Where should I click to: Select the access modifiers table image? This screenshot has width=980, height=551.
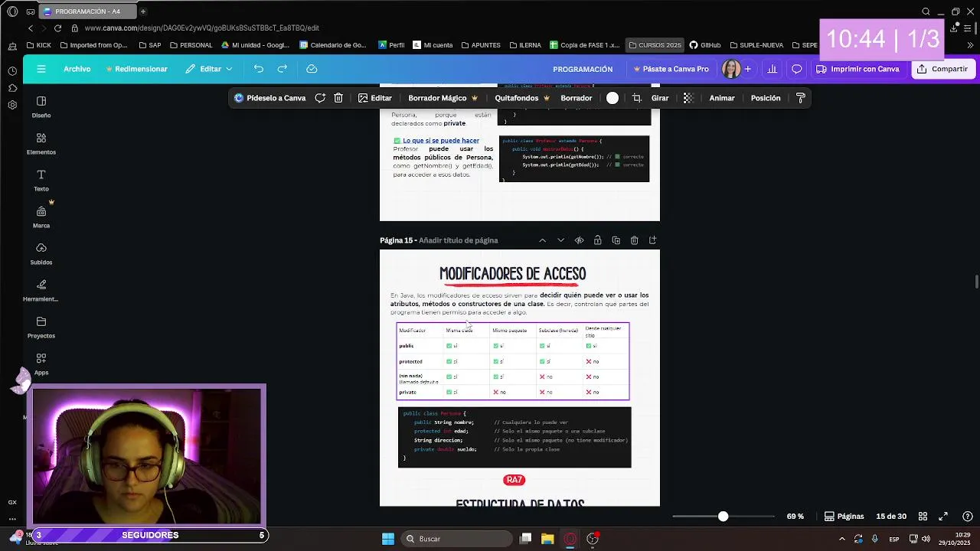(x=513, y=361)
